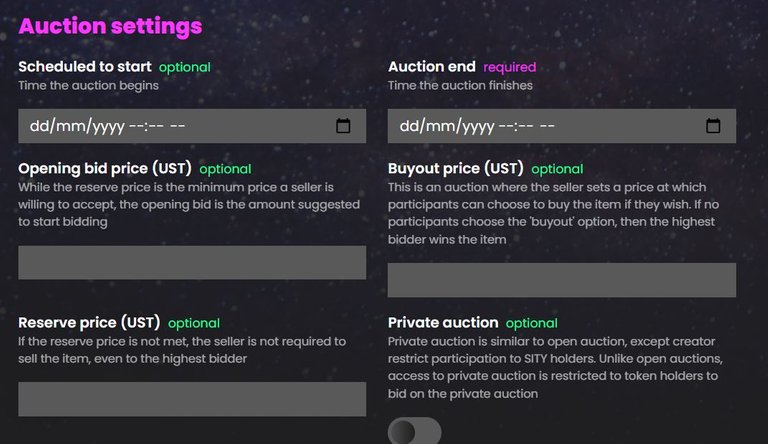
Task: Select the day segment in Scheduled to start
Action: coord(39,126)
